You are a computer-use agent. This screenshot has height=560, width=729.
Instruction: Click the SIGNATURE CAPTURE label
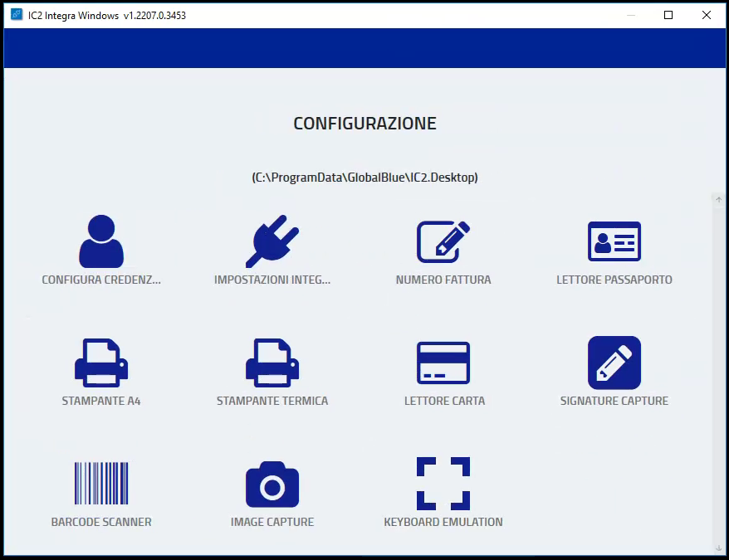(x=614, y=401)
